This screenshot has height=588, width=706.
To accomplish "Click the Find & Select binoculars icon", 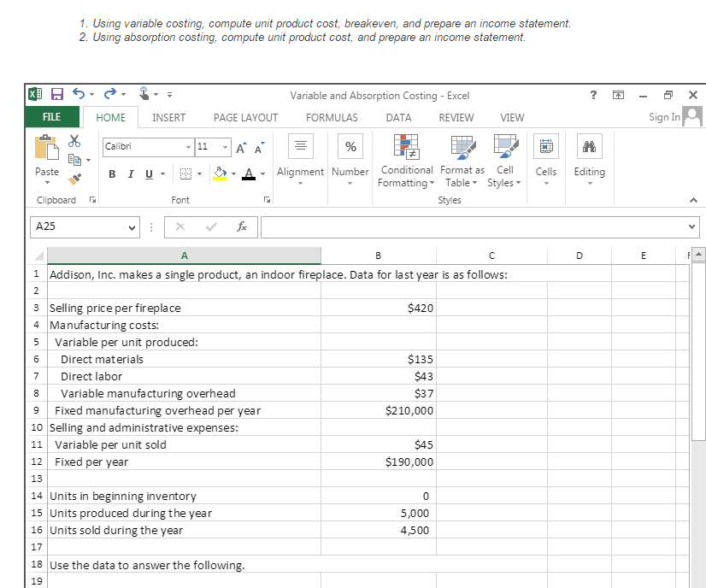I will pos(589,146).
